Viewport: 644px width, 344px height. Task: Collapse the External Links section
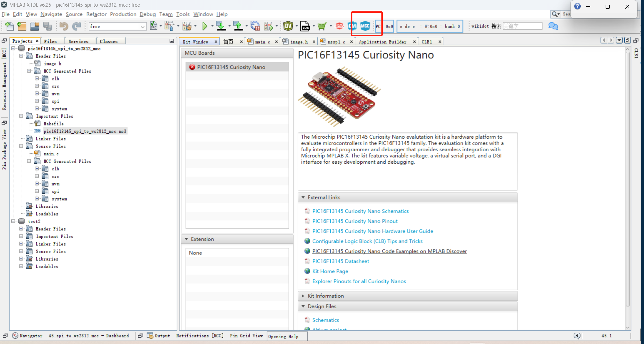coord(303,198)
